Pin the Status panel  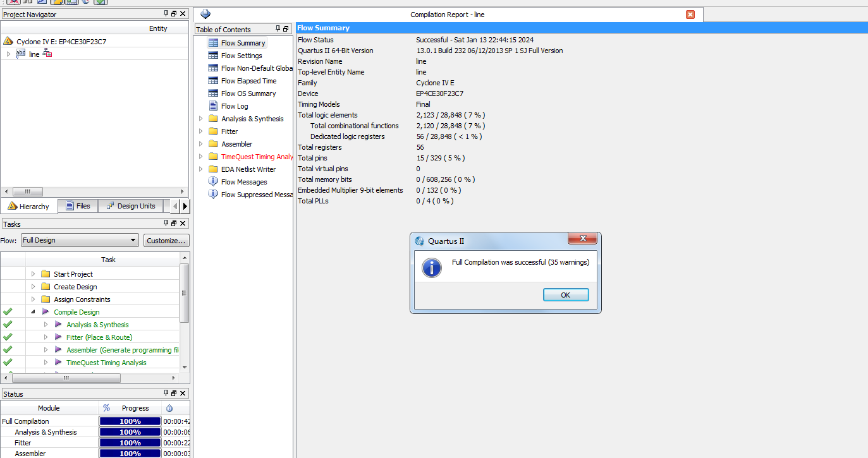click(x=166, y=393)
